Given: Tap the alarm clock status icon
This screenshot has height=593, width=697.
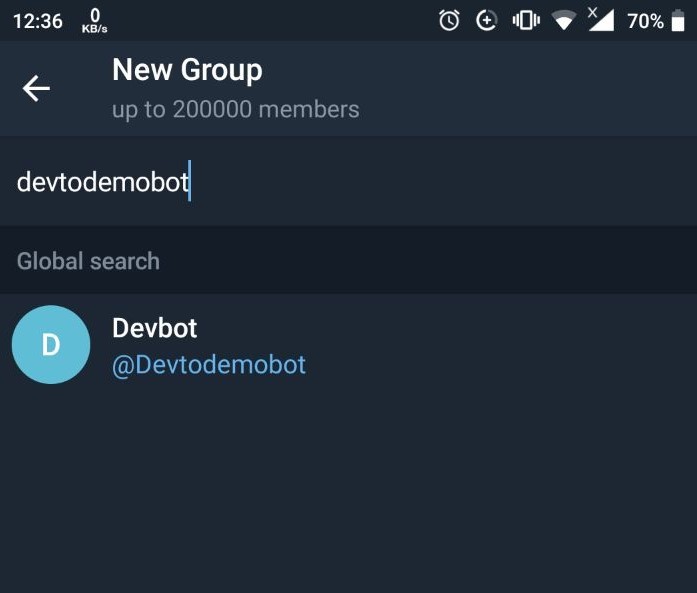Looking at the screenshot, I should click(449, 20).
